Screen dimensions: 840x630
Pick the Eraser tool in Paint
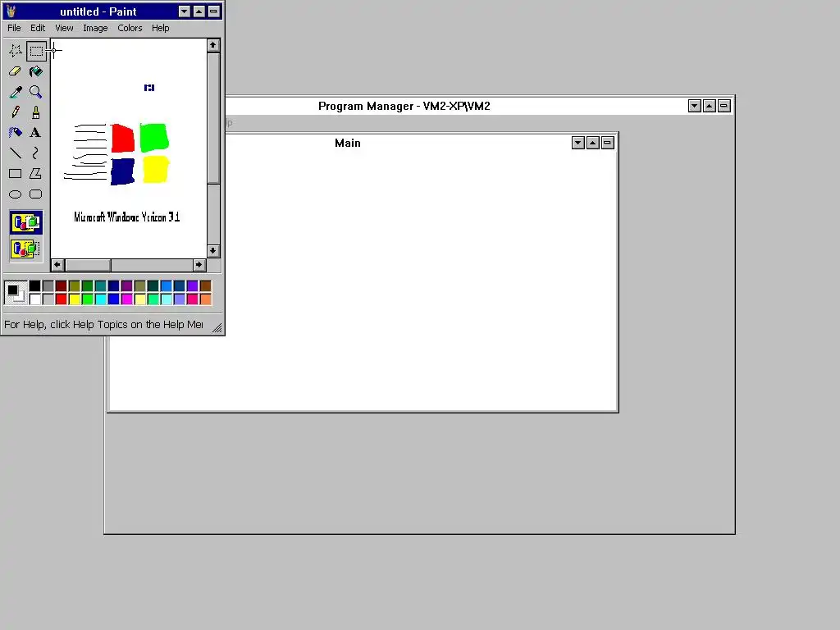pos(16,71)
